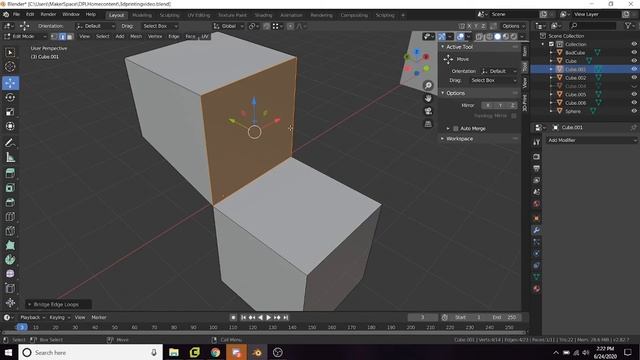Choose the Bevel tool

point(10,202)
